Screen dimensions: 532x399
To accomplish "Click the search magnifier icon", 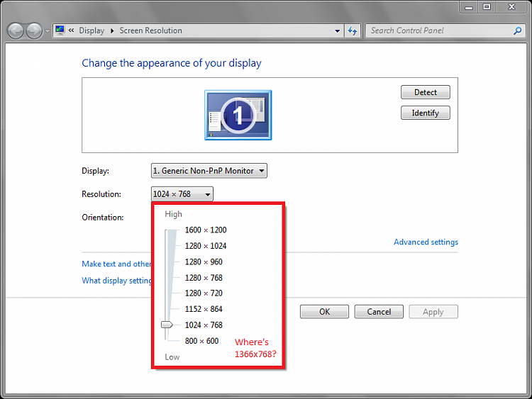I will 517,31.
